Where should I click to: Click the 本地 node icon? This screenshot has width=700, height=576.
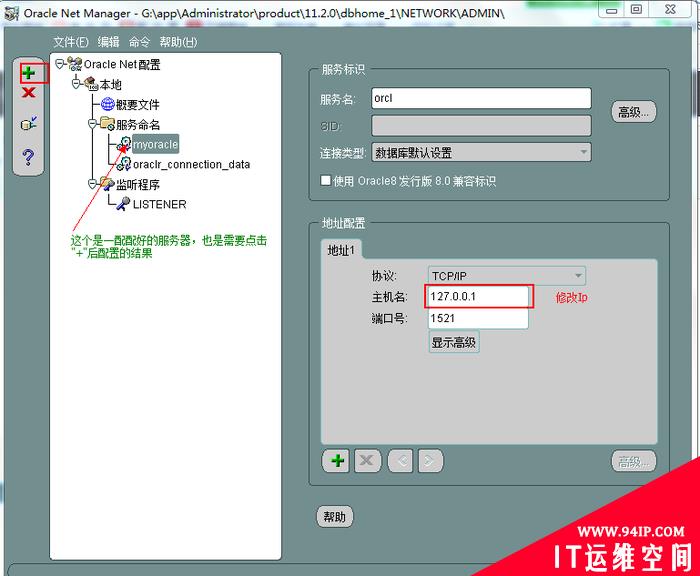91,84
